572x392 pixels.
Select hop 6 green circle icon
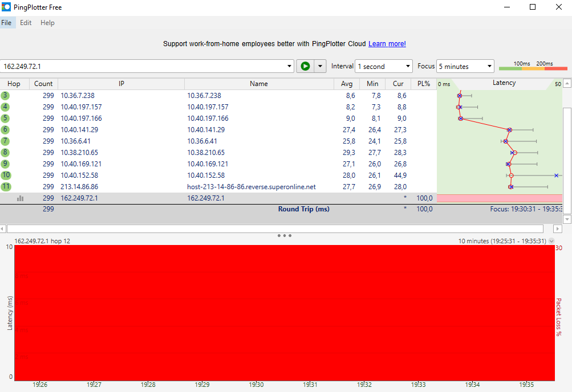[5, 130]
